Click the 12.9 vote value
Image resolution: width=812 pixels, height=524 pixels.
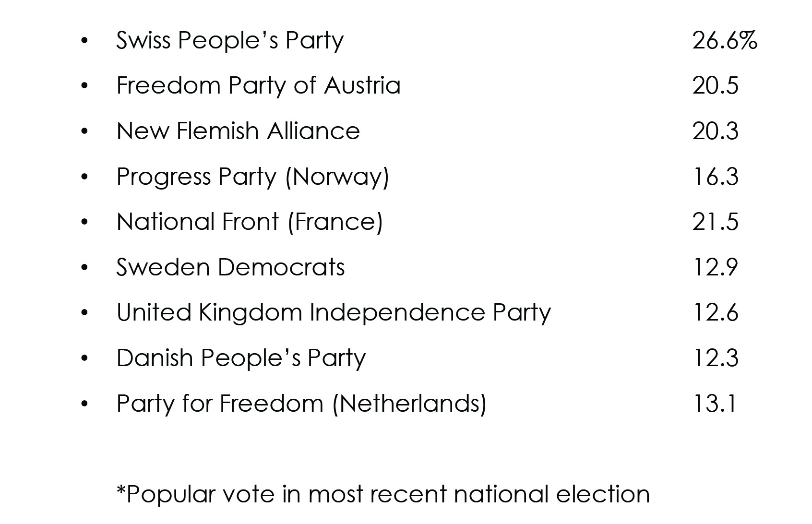[715, 267]
